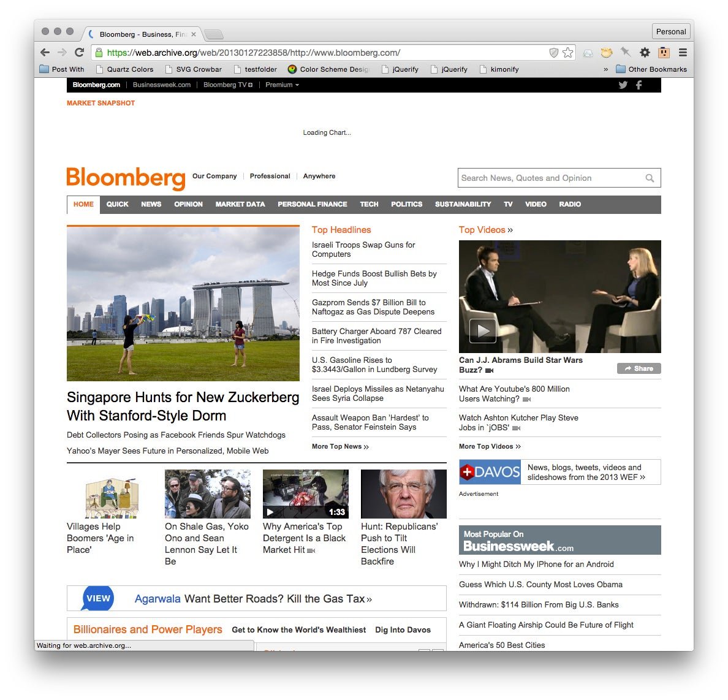Open the Villages Help Boomers illustration
Image resolution: width=728 pixels, height=700 pixels.
tap(112, 498)
